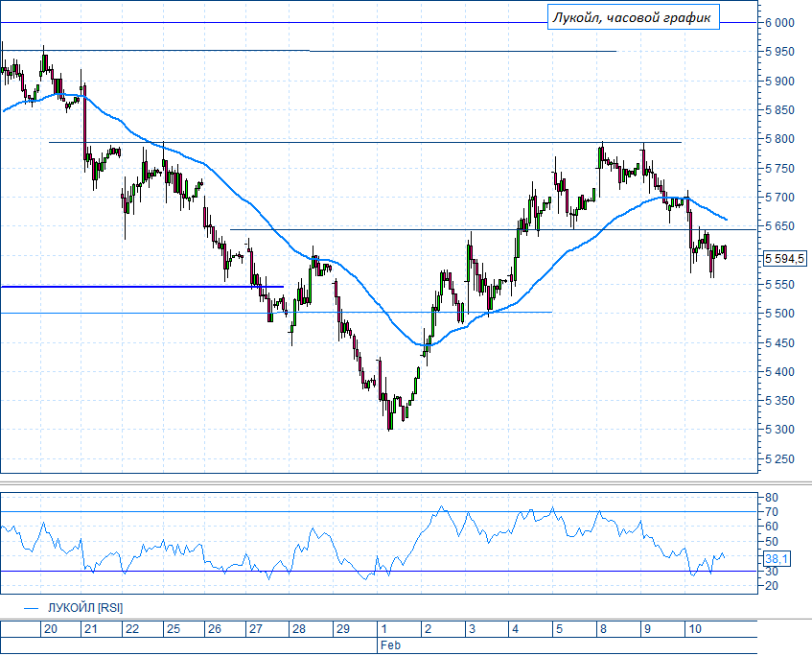Select the 5 750 price axis label
Screen dimensions: 812x656
click(780, 169)
